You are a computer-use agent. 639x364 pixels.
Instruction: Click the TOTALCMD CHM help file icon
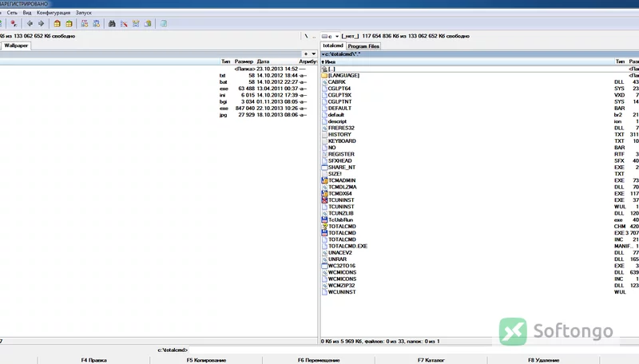324,227
